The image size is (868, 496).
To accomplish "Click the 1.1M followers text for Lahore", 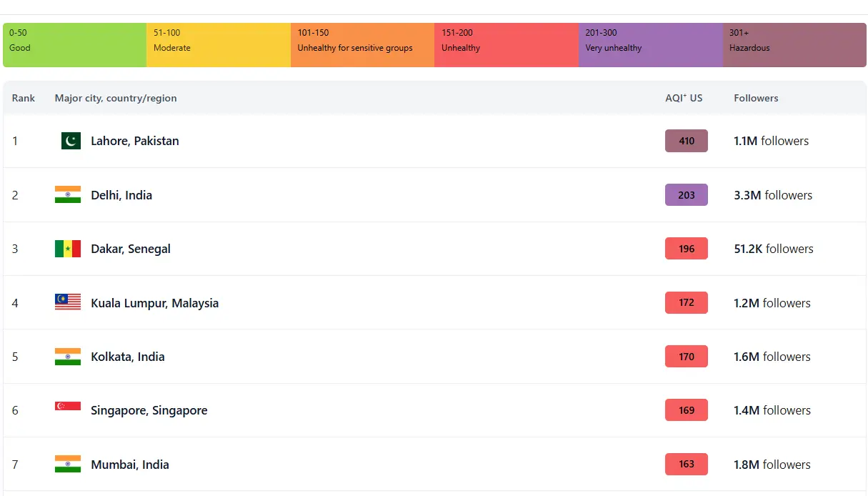I will (772, 141).
